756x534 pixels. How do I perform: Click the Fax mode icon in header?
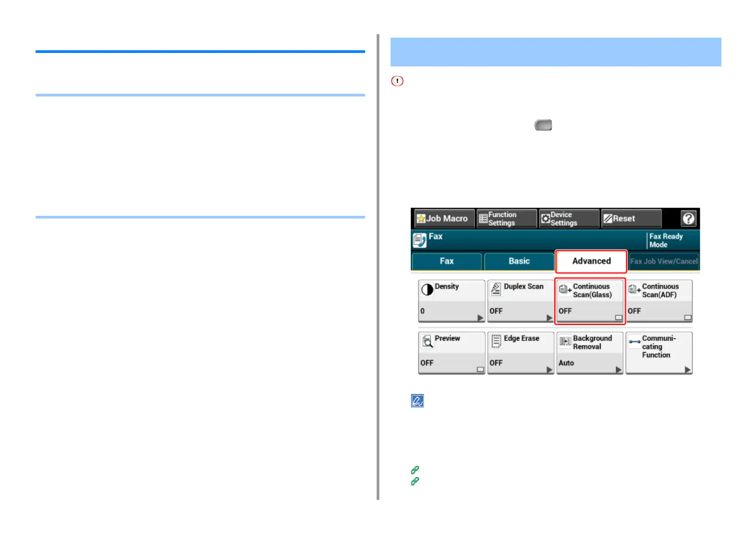[419, 241]
